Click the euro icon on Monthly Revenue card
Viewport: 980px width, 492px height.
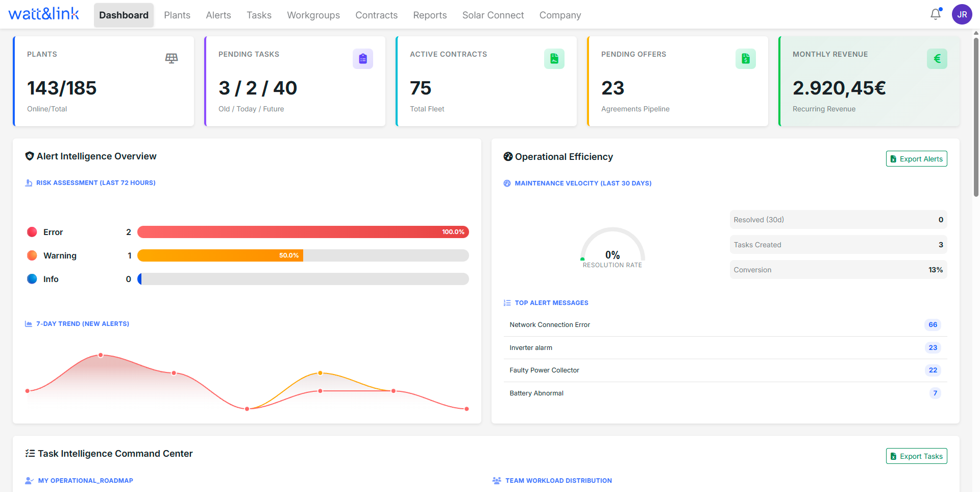click(x=937, y=59)
